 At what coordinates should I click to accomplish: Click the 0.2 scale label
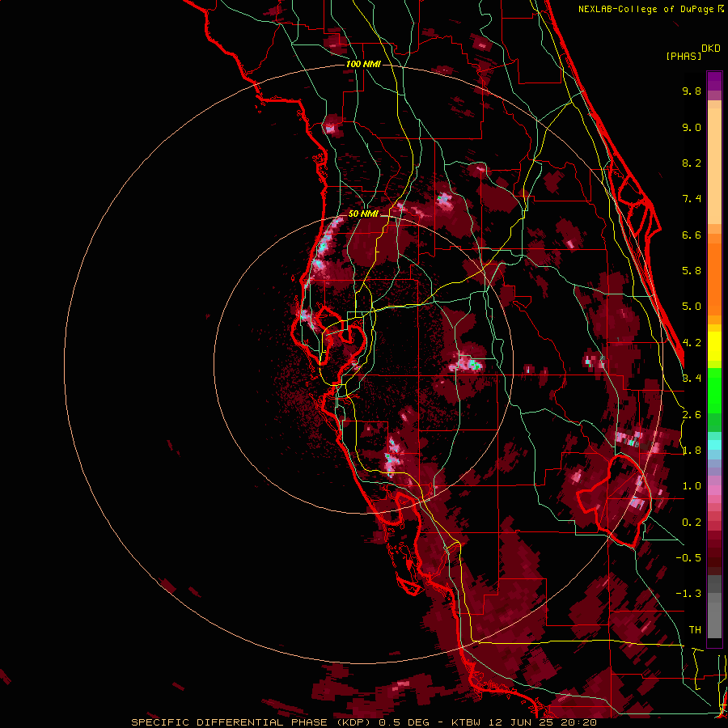click(x=692, y=523)
